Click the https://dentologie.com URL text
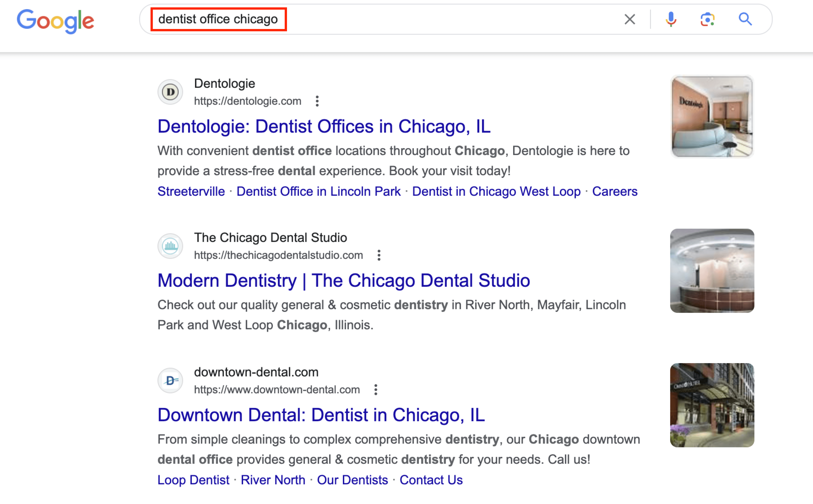The width and height of the screenshot is (813, 504). click(247, 101)
